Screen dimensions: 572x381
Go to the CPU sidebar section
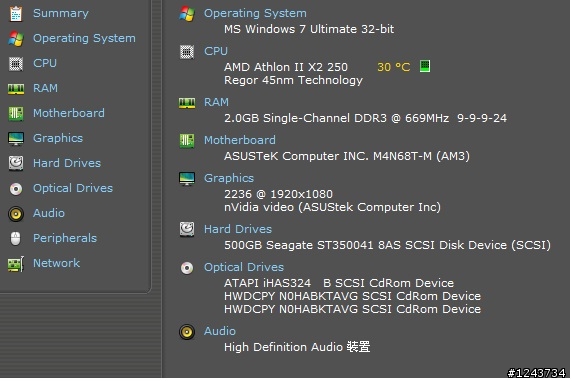(x=45, y=64)
